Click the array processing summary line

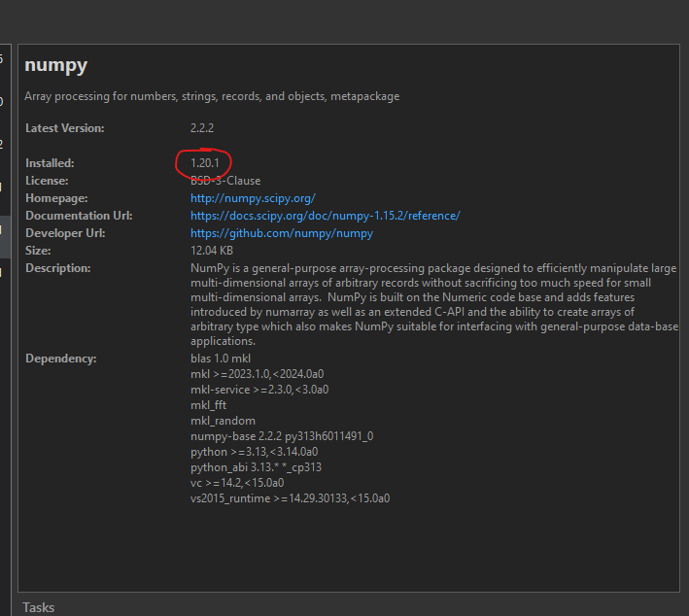212,96
